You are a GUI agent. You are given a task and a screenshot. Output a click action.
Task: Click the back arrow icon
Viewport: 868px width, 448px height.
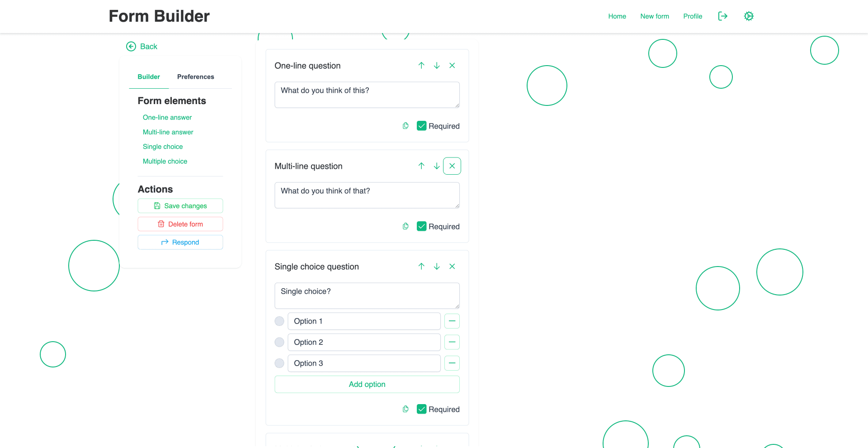click(131, 46)
